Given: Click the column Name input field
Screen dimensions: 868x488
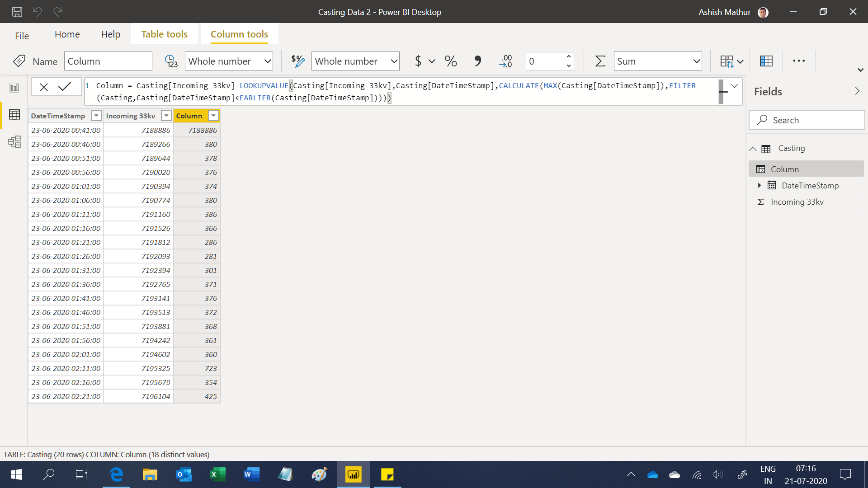Looking at the screenshot, I should (108, 61).
